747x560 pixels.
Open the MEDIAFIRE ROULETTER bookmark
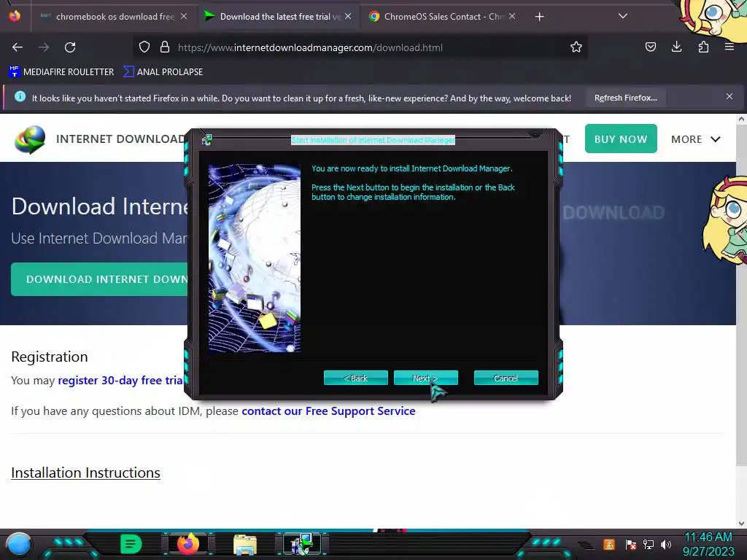pos(61,72)
